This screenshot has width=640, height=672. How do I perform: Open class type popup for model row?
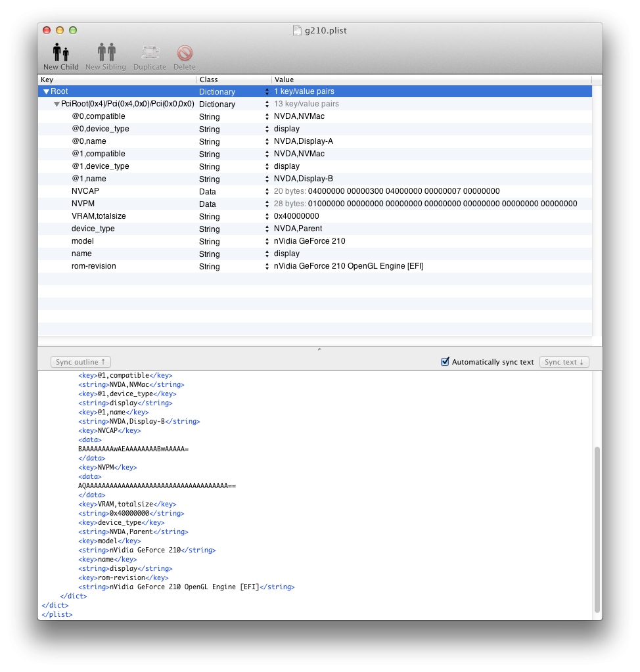267,241
